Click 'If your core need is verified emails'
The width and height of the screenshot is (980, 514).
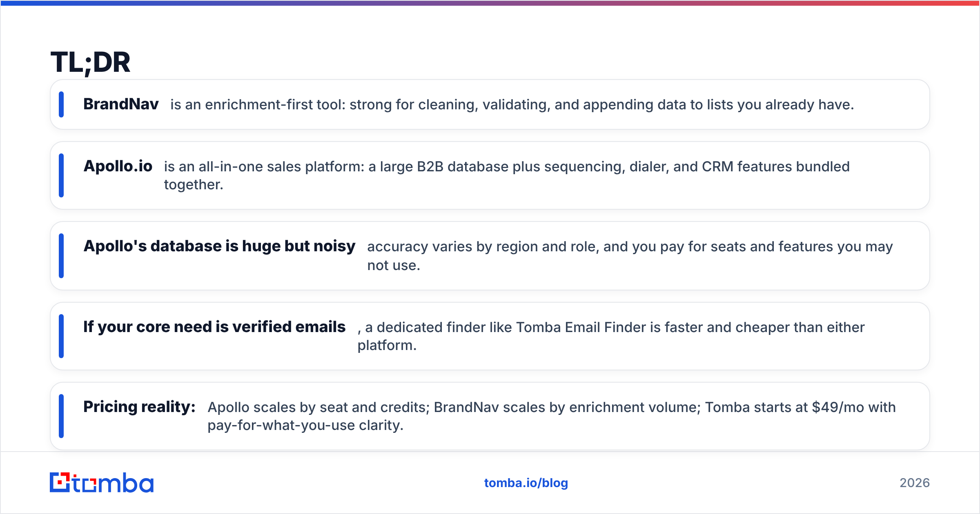tap(214, 327)
